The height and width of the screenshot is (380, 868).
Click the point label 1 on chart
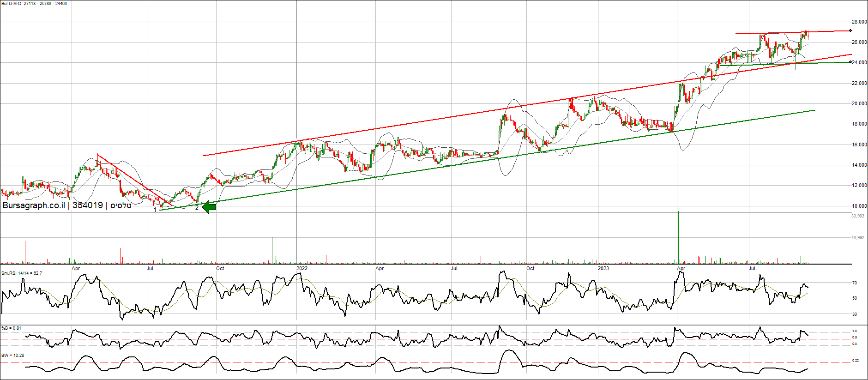click(155, 210)
